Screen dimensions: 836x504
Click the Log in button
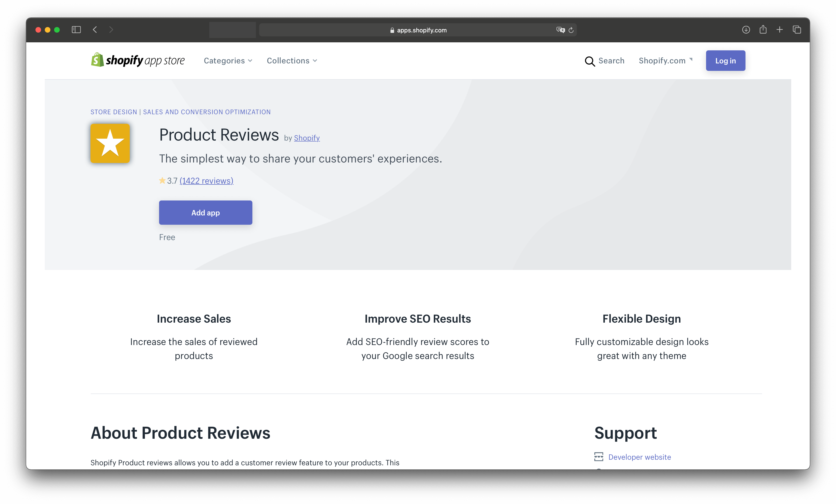[725, 61]
